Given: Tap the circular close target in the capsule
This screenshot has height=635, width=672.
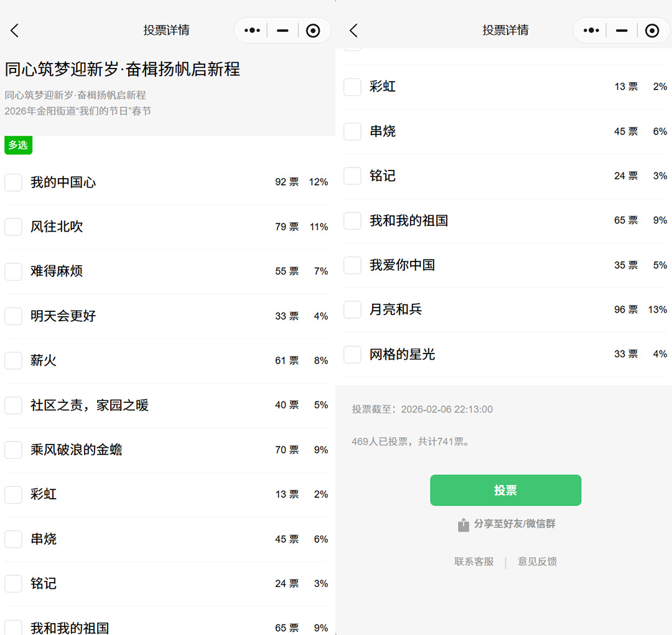Looking at the screenshot, I should [x=312, y=30].
